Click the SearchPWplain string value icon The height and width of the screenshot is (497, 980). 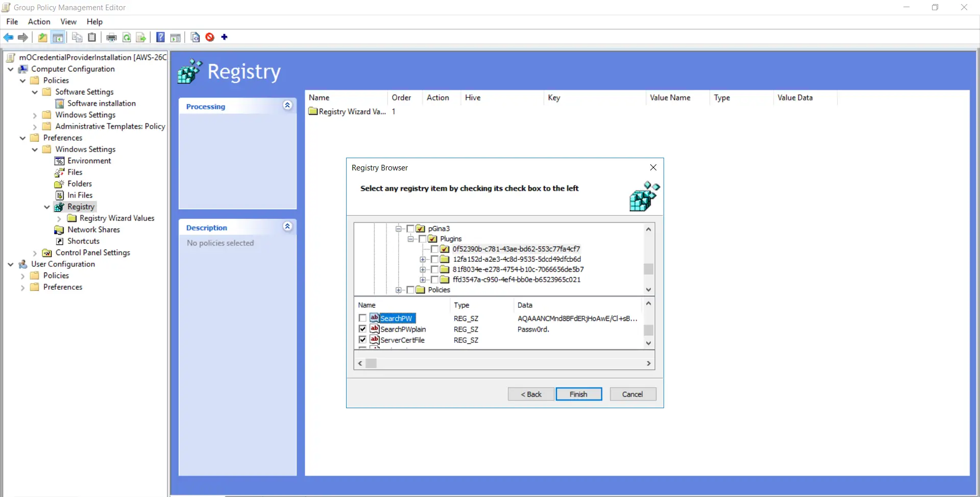pos(375,329)
